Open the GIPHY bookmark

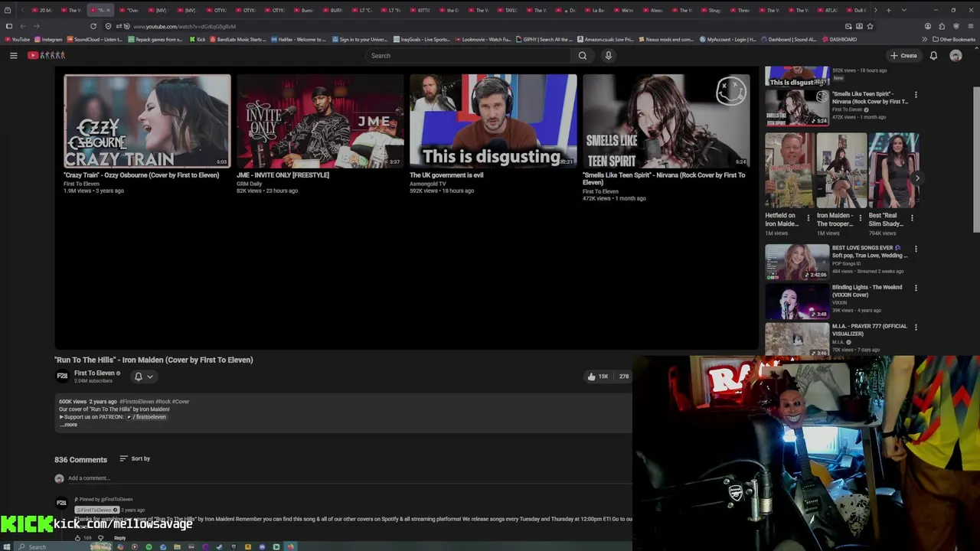coord(544,39)
